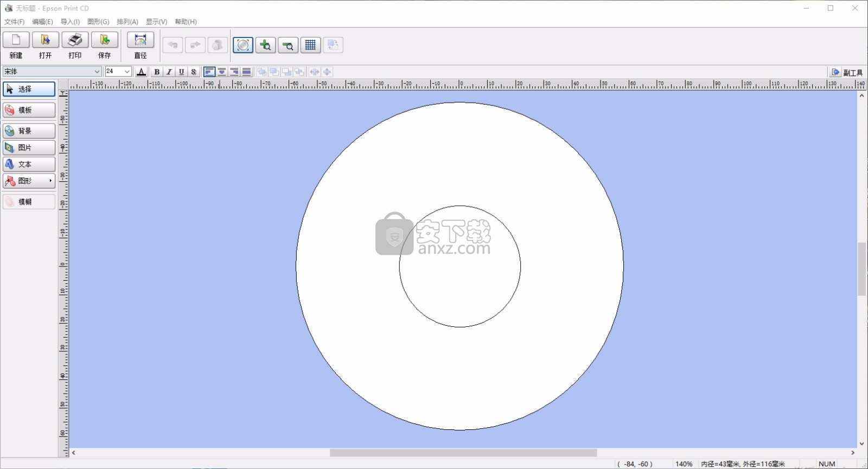Screen dimensions: 868x469
Task: Toggle underline text formatting
Action: (x=181, y=72)
